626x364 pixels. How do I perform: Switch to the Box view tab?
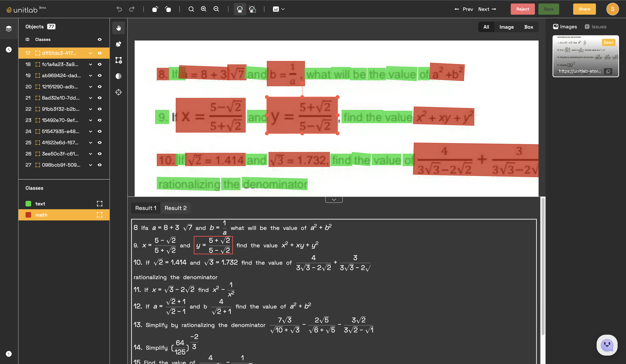529,27
